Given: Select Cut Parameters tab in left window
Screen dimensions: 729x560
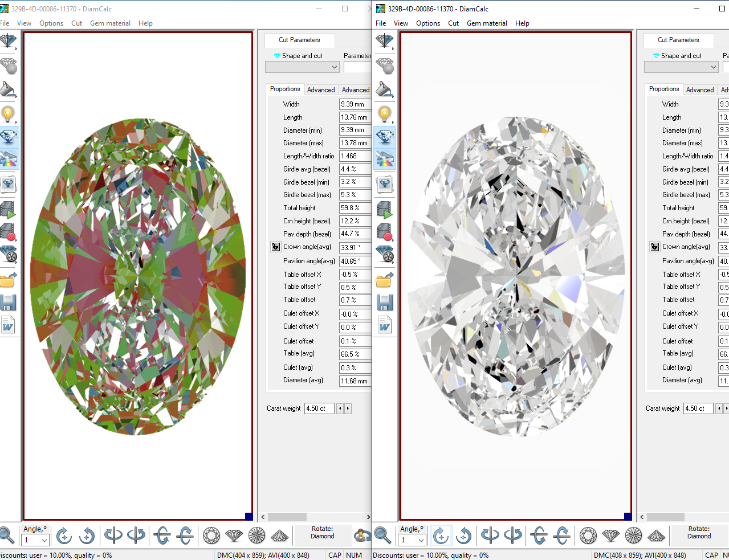Looking at the screenshot, I should (299, 40).
